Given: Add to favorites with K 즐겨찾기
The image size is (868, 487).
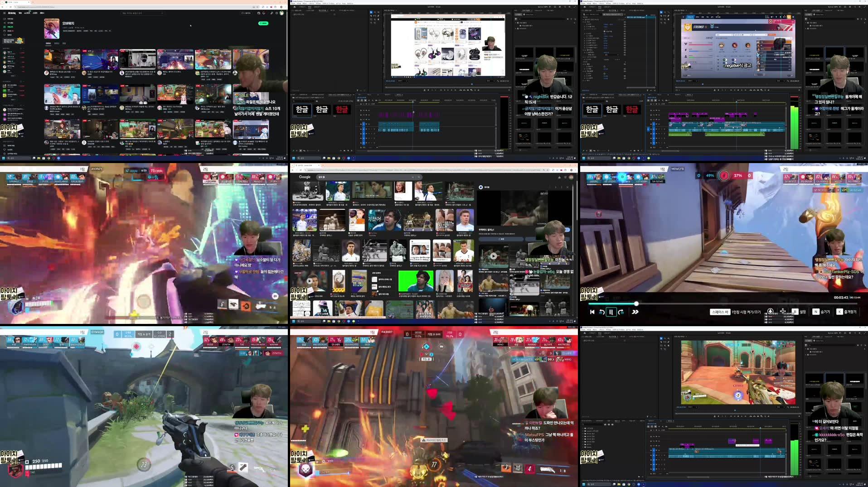Looking at the screenshot, I should click(x=847, y=312).
